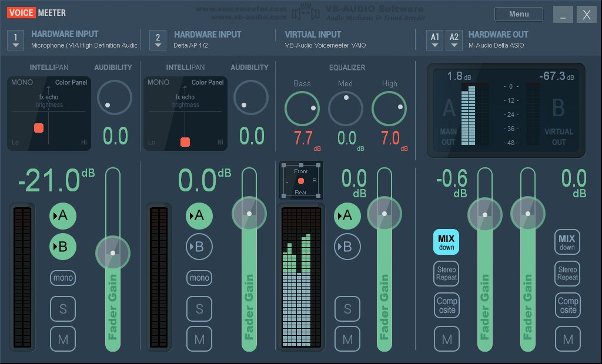Expand the A2 hardware output selector

454,40
